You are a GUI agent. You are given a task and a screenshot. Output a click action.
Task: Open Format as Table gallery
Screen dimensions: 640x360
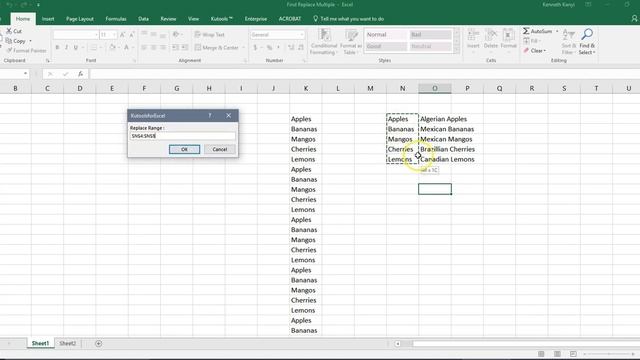click(351, 42)
